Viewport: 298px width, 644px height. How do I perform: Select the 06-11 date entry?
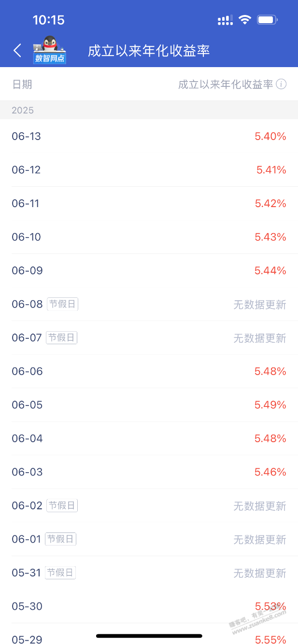coord(27,204)
